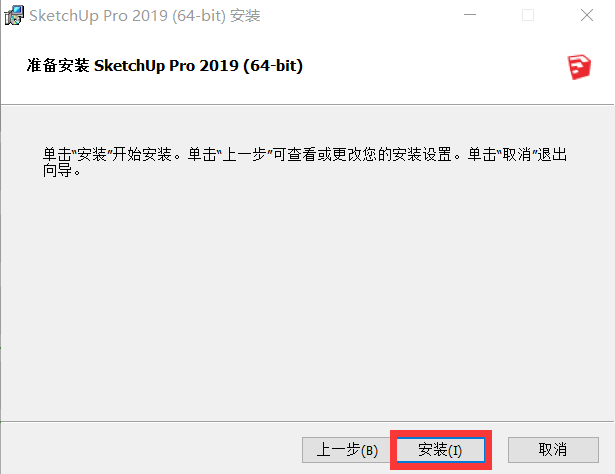This screenshot has width=615, height=474.
Task: Select the bold "准备安装" heading words
Action: point(58,65)
